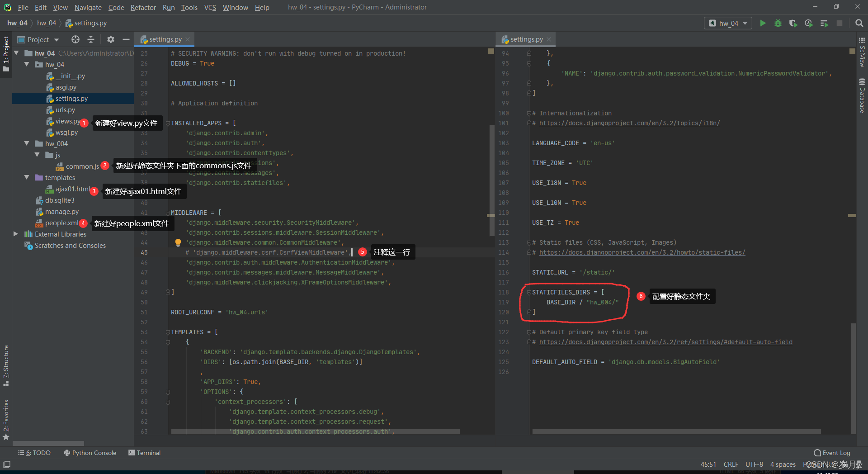
Task: Close the left settings.py tab
Action: pos(188,39)
